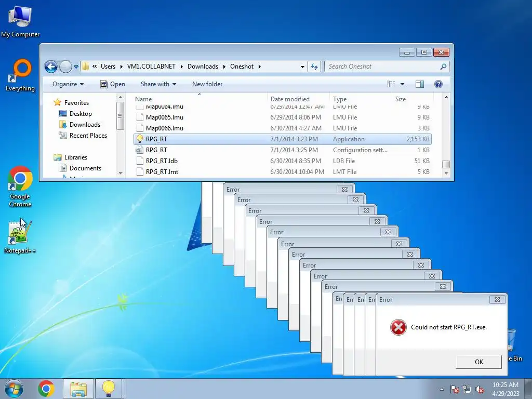The image size is (532, 399).
Task: Click the search magnifier icon
Action: point(443,66)
